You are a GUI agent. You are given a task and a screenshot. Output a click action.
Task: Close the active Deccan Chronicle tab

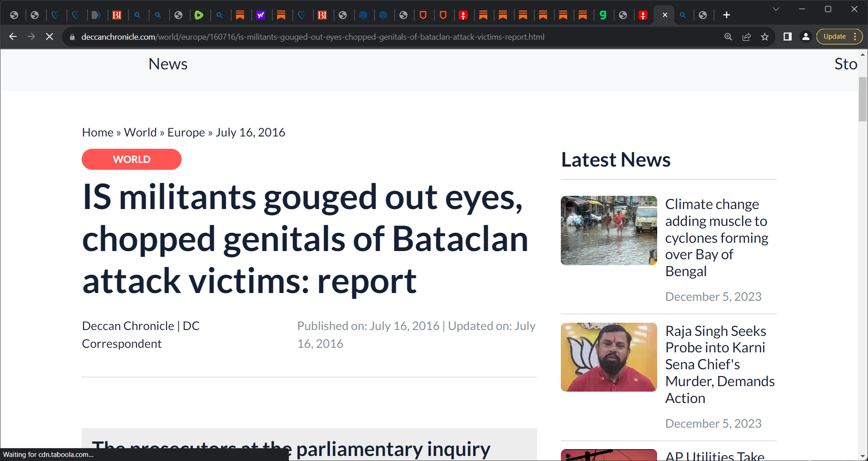pos(665,15)
